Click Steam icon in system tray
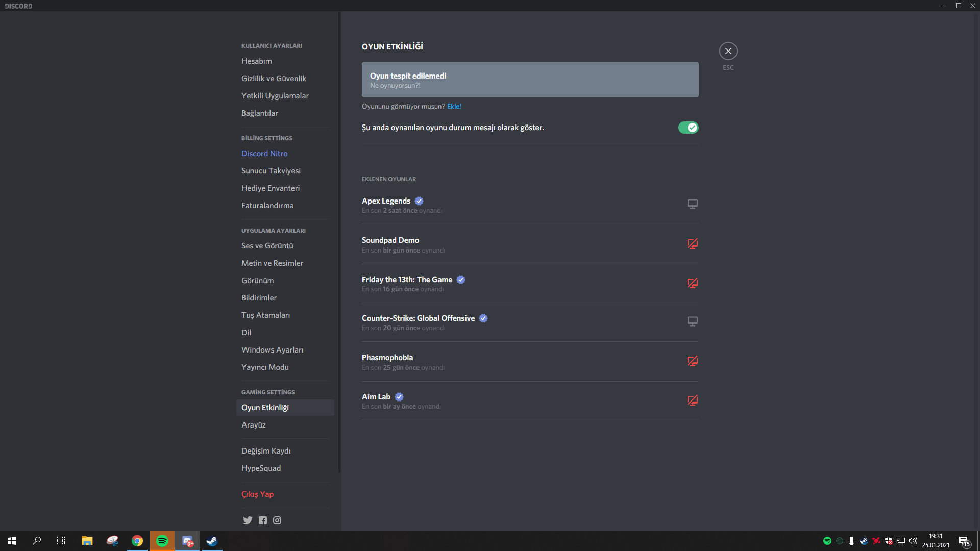This screenshot has height=551, width=980. pos(864,541)
